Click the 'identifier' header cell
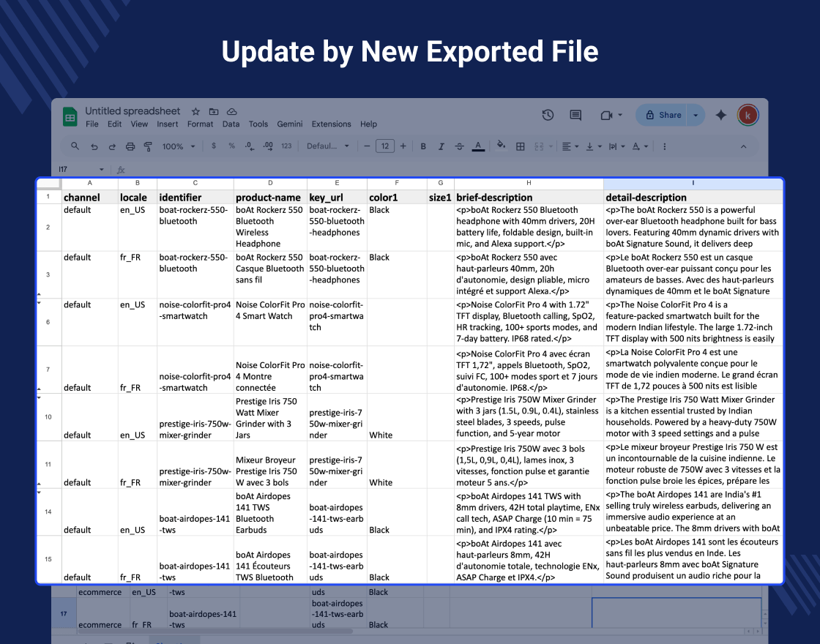 coord(195,197)
